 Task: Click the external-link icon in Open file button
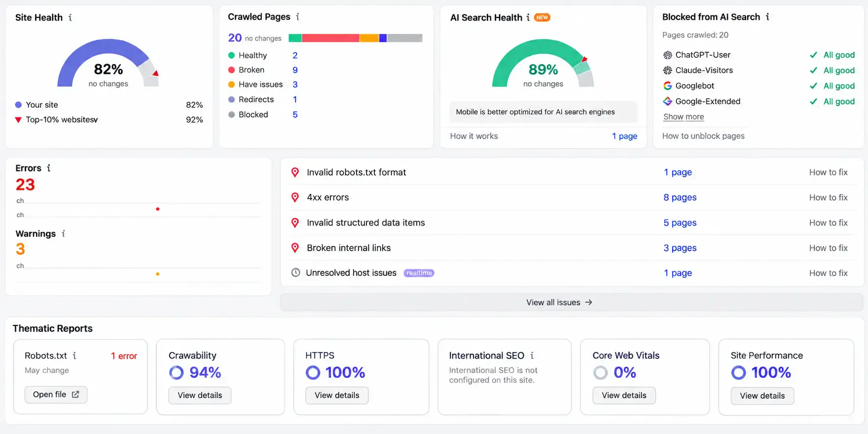coord(75,394)
